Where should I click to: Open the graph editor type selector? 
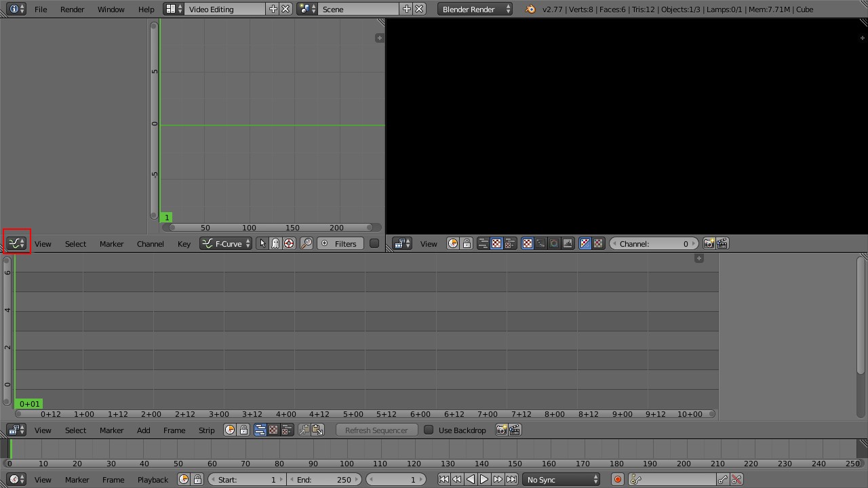click(x=16, y=243)
